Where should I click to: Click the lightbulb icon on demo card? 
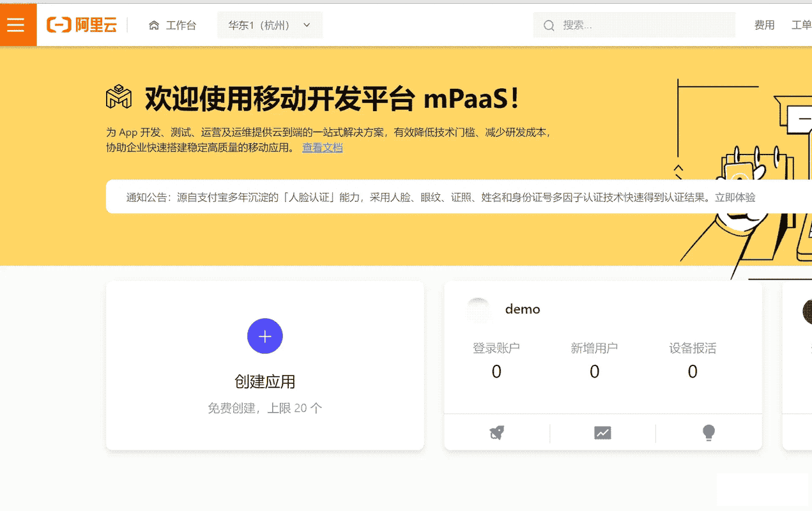click(x=709, y=433)
